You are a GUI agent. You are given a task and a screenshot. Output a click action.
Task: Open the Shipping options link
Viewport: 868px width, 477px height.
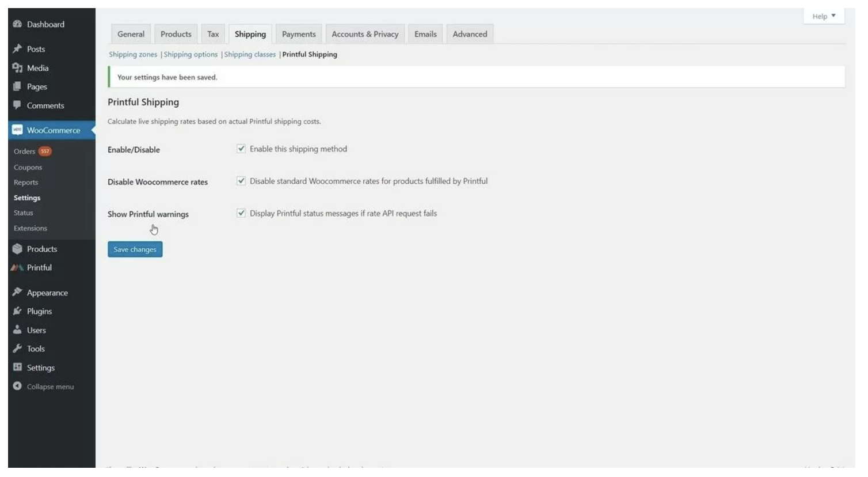pyautogui.click(x=191, y=54)
